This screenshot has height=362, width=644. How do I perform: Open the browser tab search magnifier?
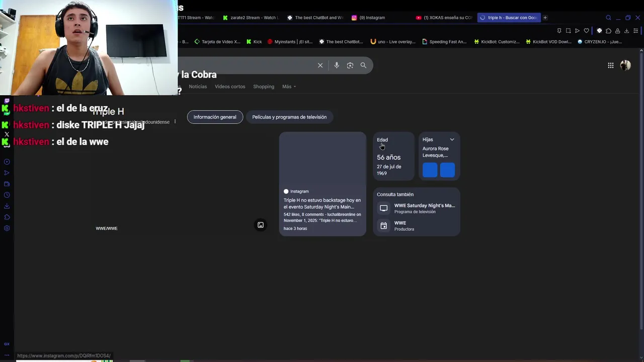click(x=608, y=18)
